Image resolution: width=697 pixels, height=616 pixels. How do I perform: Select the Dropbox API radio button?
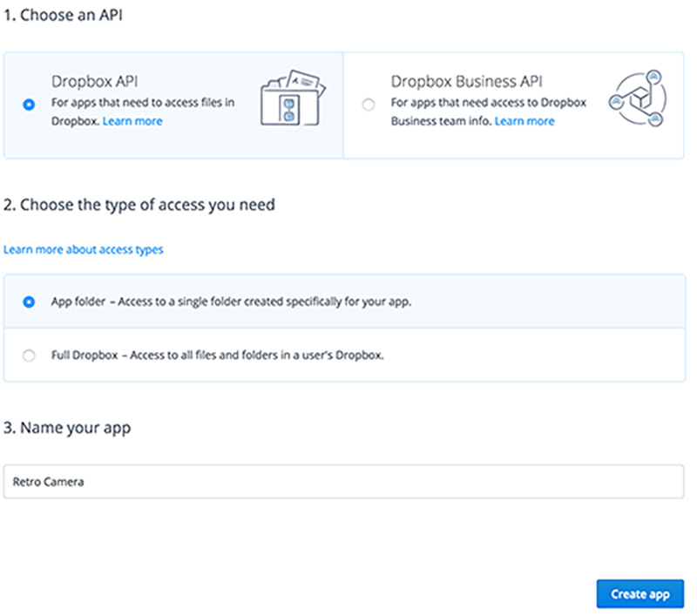(27, 103)
